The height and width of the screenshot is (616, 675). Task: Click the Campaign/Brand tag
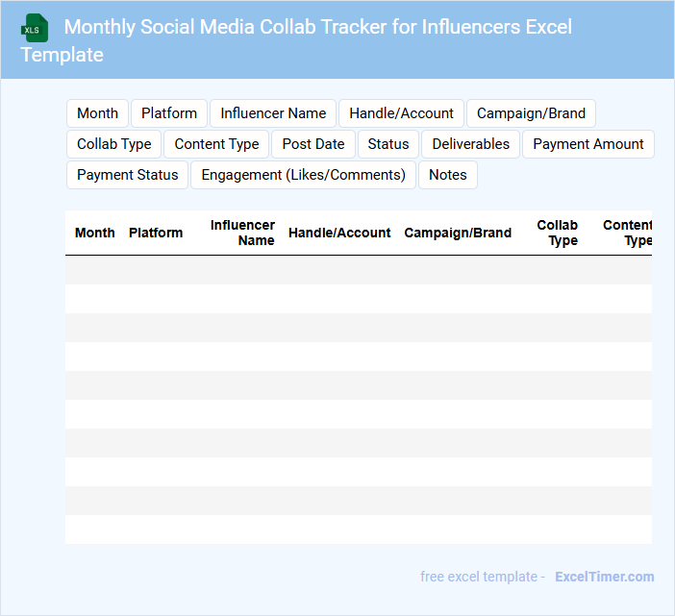click(531, 113)
